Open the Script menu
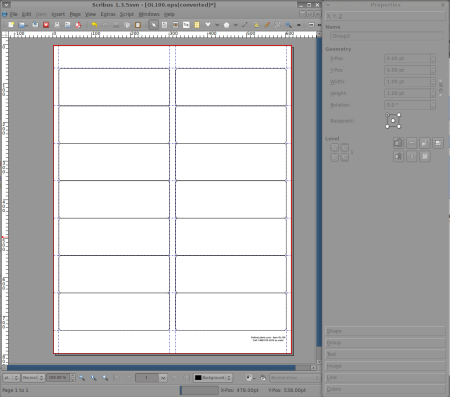The width and height of the screenshot is (450, 397). point(127,14)
